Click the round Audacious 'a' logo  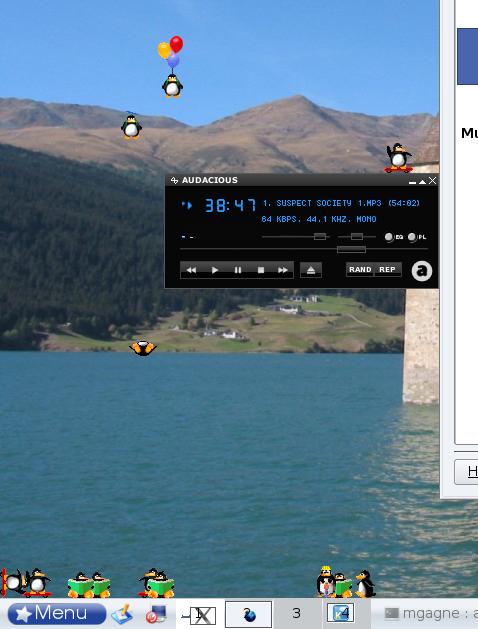422,271
